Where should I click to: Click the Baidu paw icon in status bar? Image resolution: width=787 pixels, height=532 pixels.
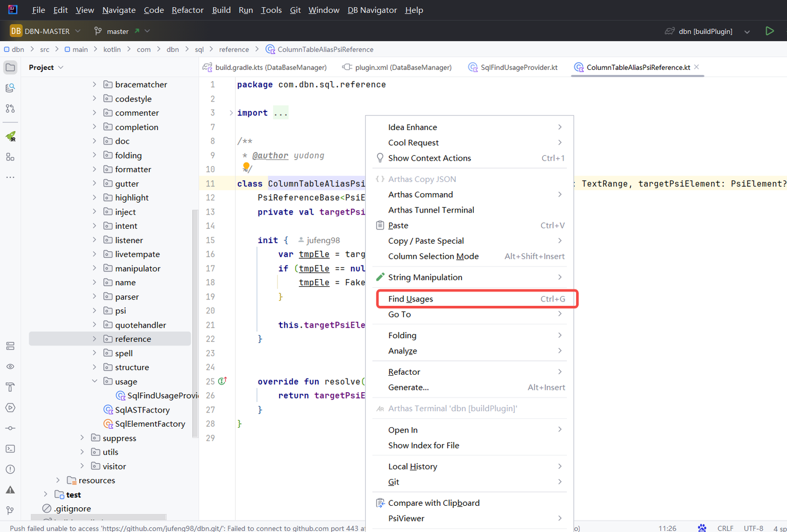[x=702, y=528]
